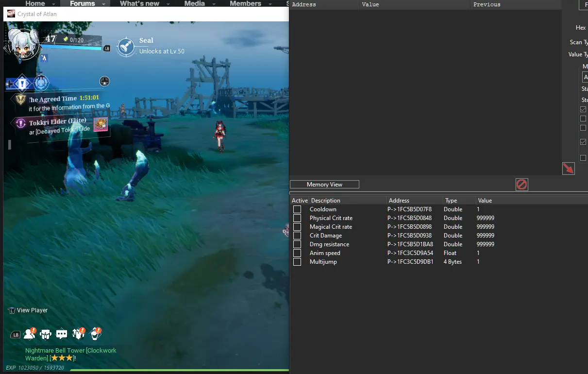Click the cheat table Value column header
The height and width of the screenshot is (374, 588).
click(x=532, y=201)
